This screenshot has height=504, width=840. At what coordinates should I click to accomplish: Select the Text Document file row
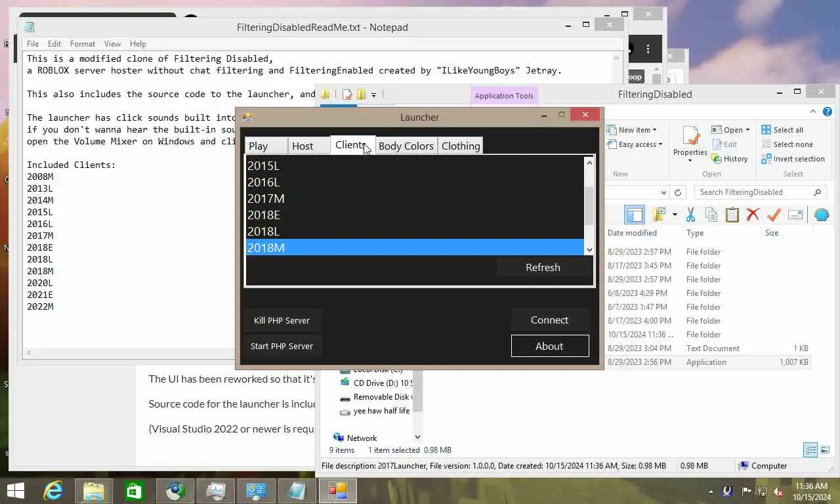click(x=707, y=348)
